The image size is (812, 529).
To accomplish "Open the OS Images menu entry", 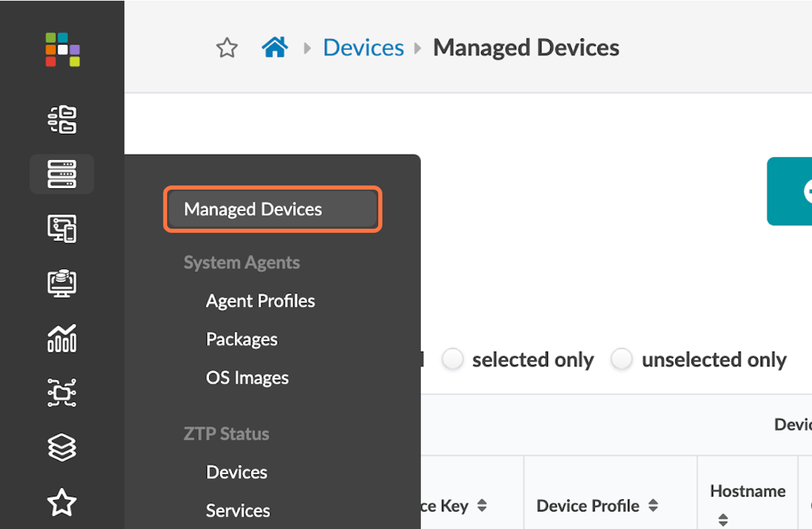I will pos(247,378).
